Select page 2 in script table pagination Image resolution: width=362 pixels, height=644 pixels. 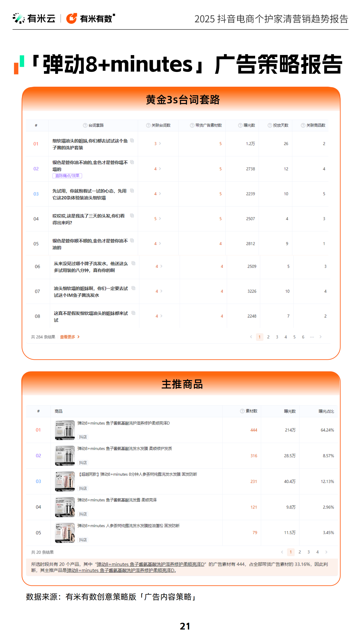(x=268, y=337)
